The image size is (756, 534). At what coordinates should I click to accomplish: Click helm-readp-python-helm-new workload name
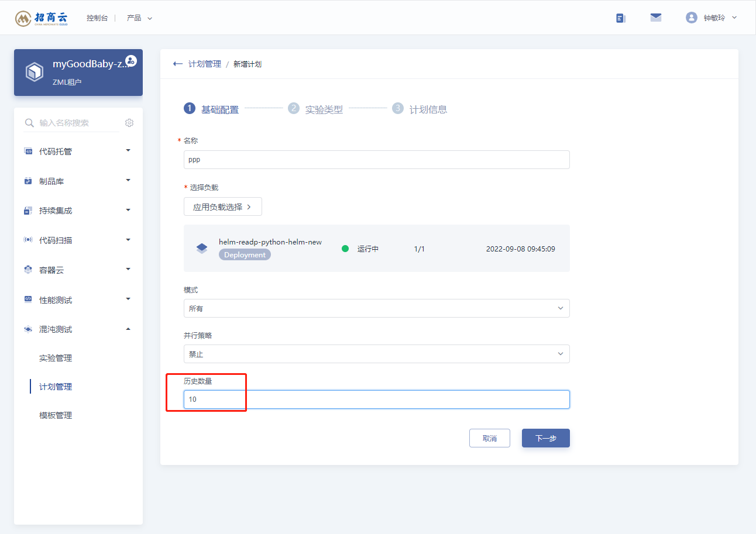270,242
